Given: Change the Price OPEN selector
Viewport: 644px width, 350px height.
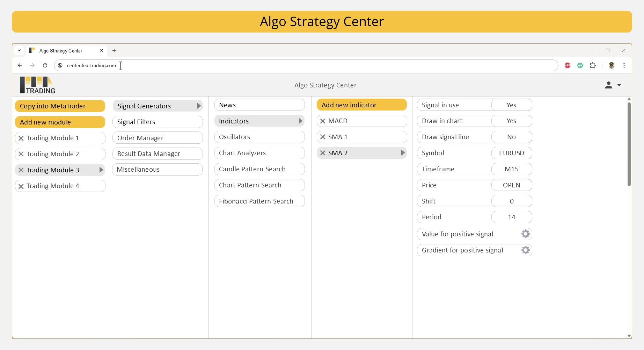Looking at the screenshot, I should (x=512, y=185).
